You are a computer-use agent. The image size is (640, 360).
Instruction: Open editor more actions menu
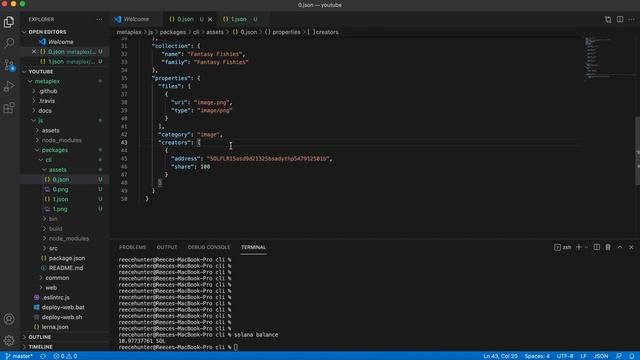coord(631,19)
